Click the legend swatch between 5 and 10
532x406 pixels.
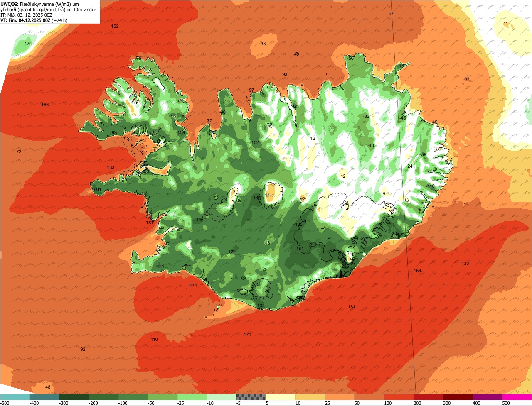281,397
